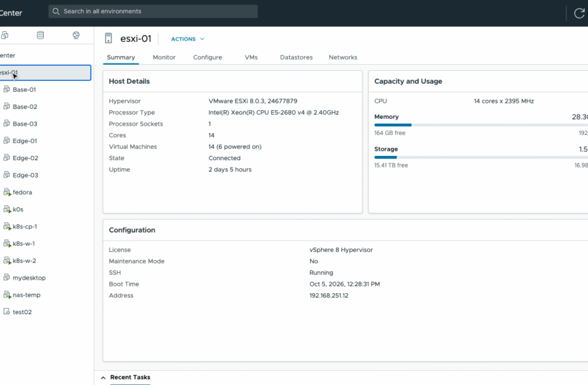Click the test02 VM icon
This screenshot has width=588, height=385.
click(x=6, y=311)
